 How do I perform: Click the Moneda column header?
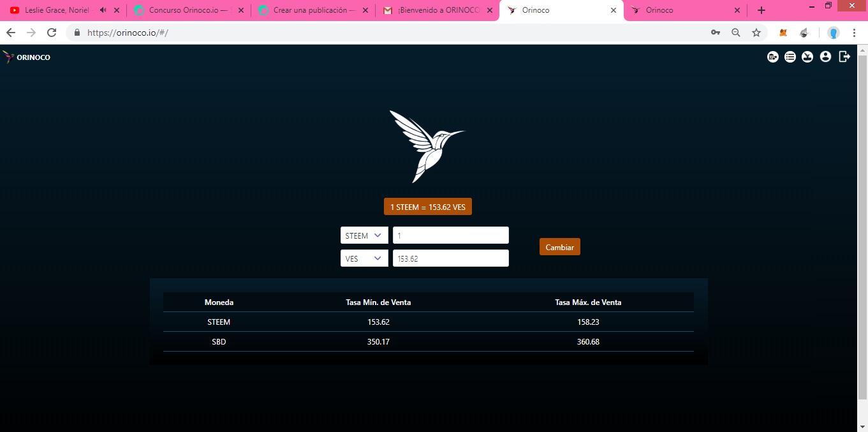(x=219, y=302)
